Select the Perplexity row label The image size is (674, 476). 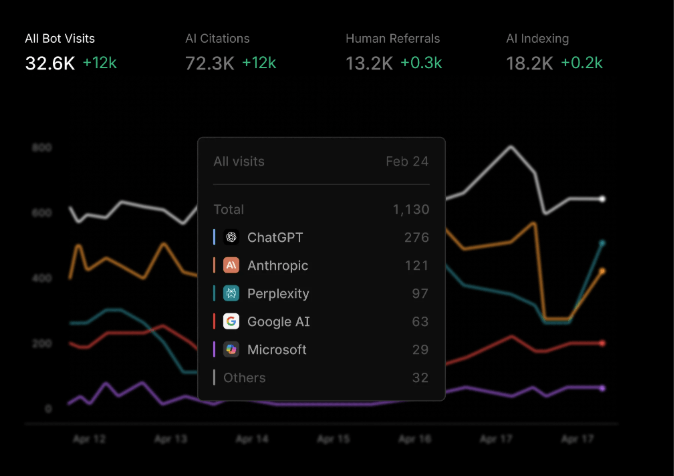click(278, 294)
